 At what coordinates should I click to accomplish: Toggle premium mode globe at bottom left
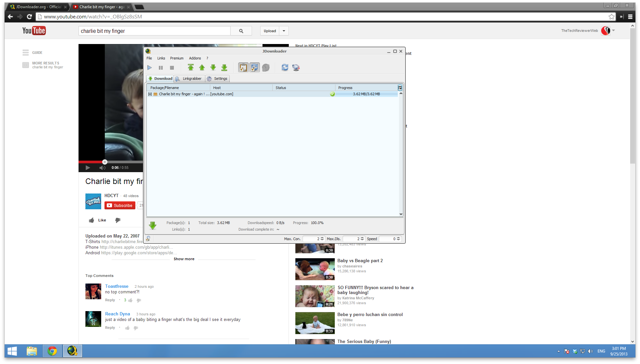point(148,239)
